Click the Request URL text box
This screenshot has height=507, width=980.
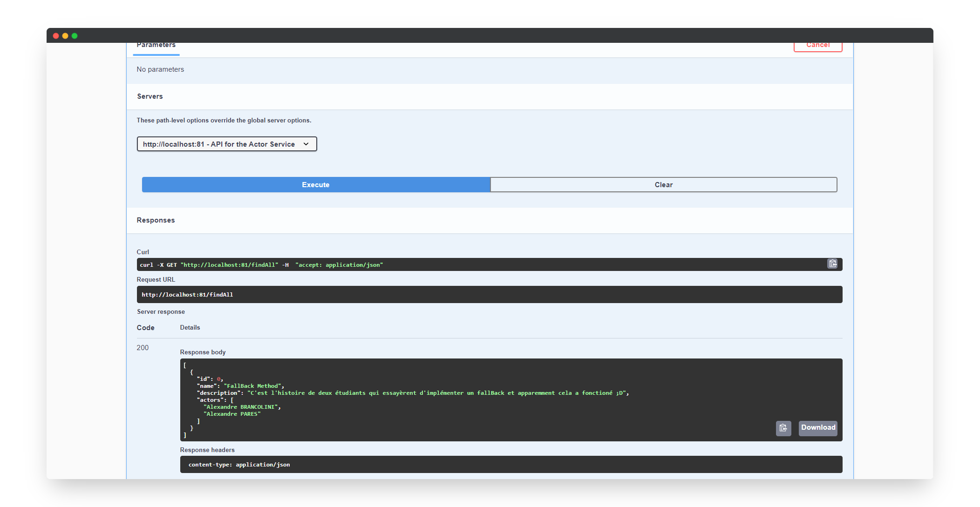489,295
